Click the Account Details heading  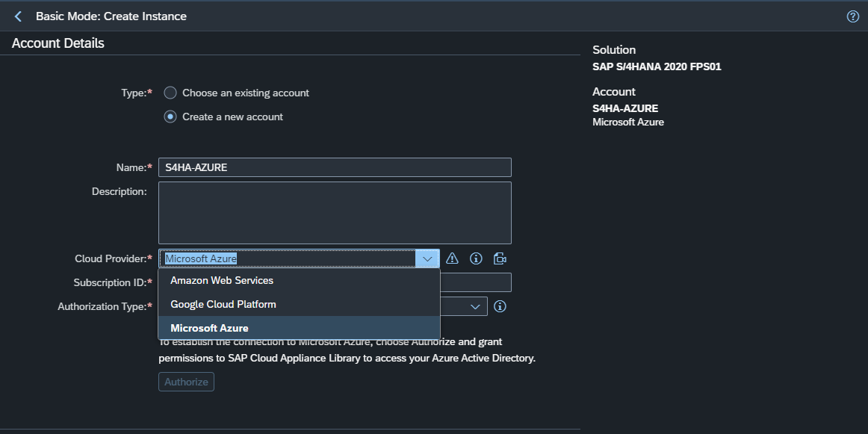58,43
